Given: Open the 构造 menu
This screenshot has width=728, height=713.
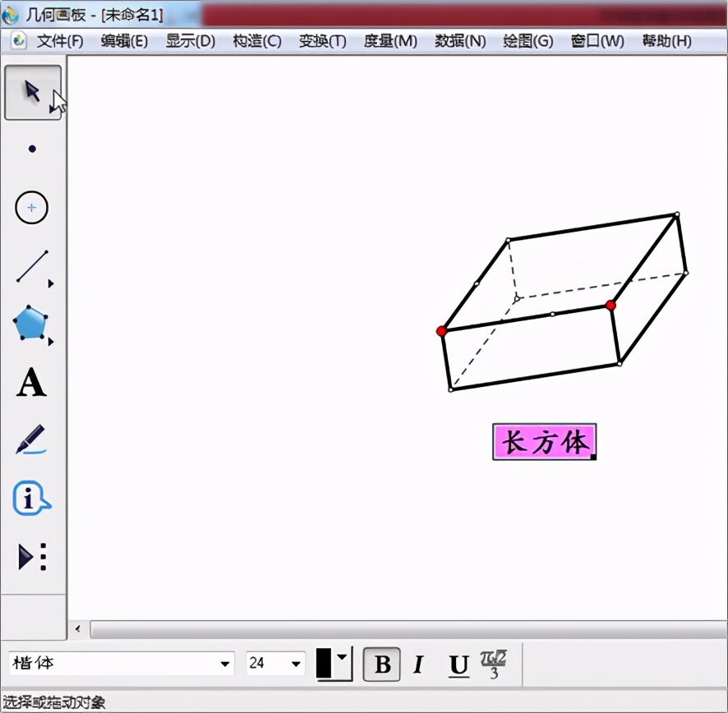Looking at the screenshot, I should point(257,41).
